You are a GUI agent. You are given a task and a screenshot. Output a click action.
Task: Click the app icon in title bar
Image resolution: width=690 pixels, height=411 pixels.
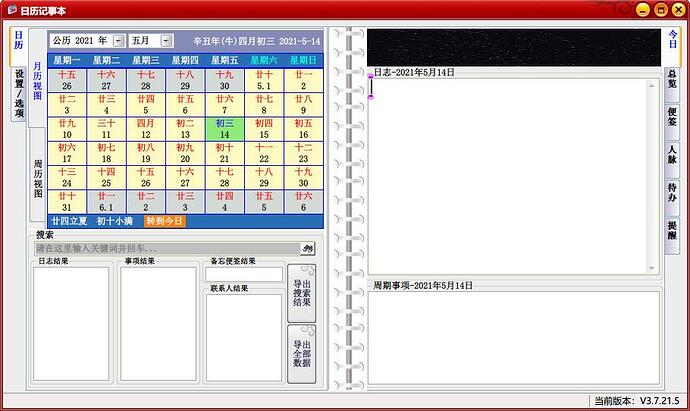pos(11,10)
